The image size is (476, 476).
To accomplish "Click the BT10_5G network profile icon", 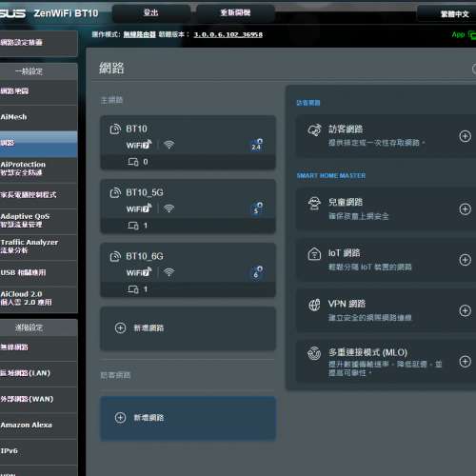I will click(115, 192).
